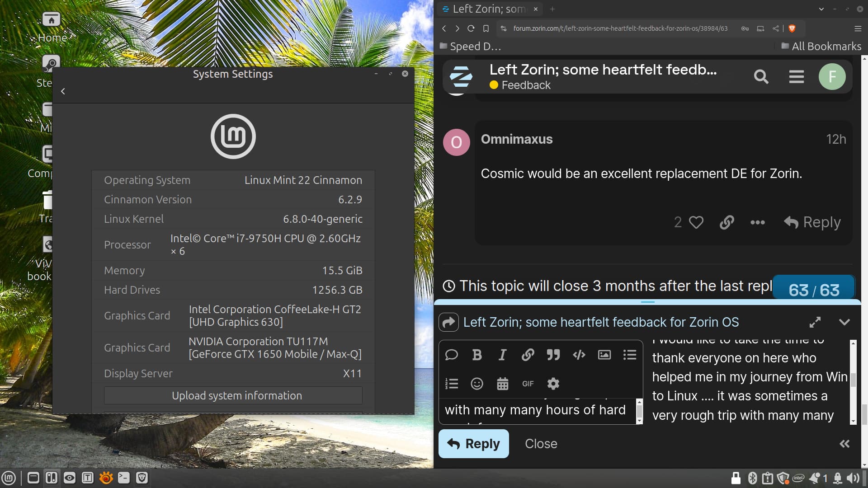Open GIF picker in reply editor
The height and width of the screenshot is (488, 868).
[x=528, y=384]
